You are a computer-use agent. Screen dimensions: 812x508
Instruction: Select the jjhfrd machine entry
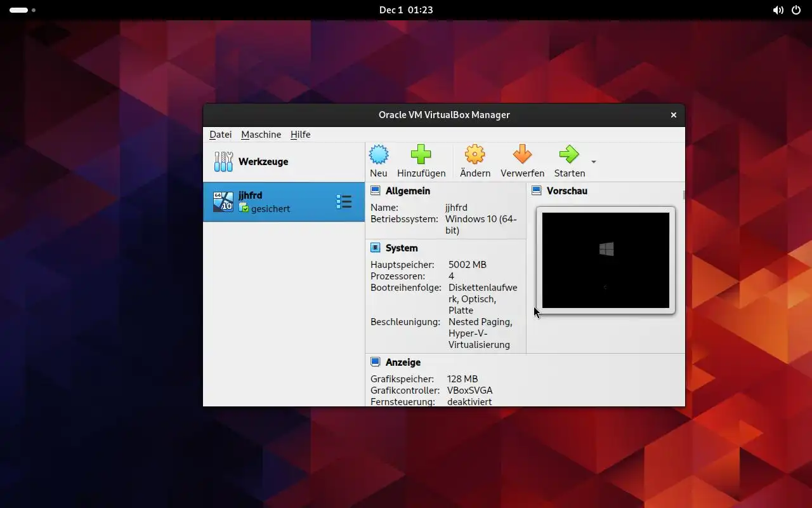(x=284, y=202)
